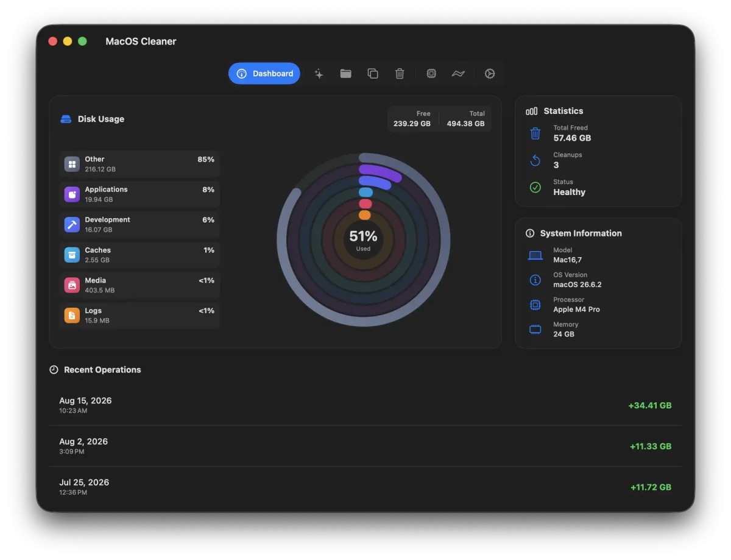Click the pink Media ring dot

[x=365, y=204]
